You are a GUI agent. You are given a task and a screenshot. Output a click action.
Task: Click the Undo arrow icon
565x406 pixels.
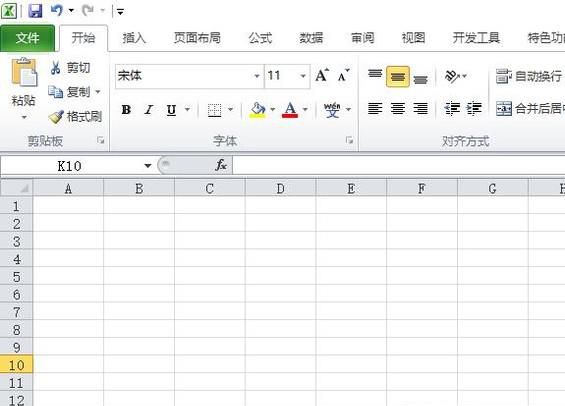(57, 10)
